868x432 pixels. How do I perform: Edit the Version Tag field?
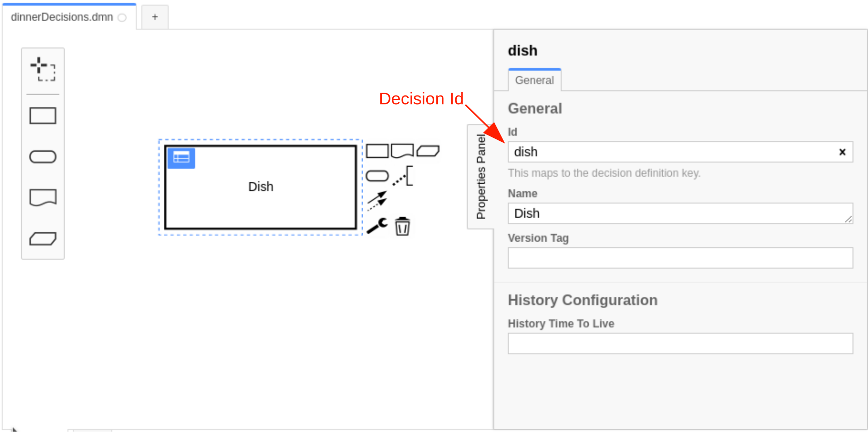point(680,258)
